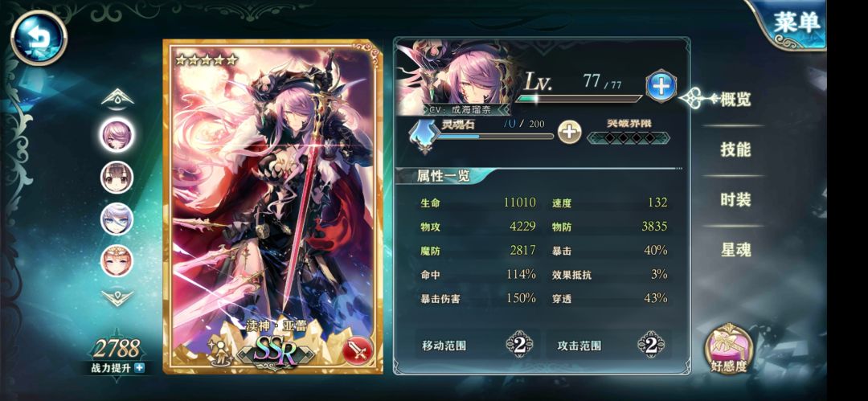The image size is (868, 401).
Task: Select the orange-haired character portrait
Action: coord(117,260)
